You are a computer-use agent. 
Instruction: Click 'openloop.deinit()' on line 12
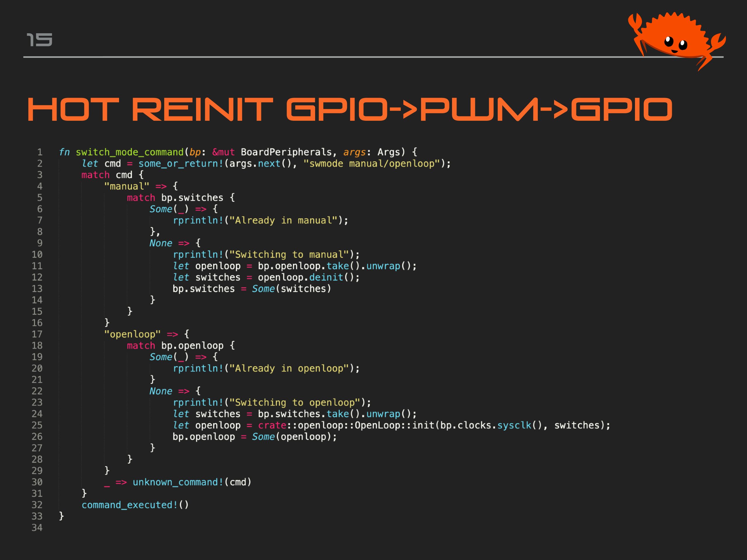point(306,277)
